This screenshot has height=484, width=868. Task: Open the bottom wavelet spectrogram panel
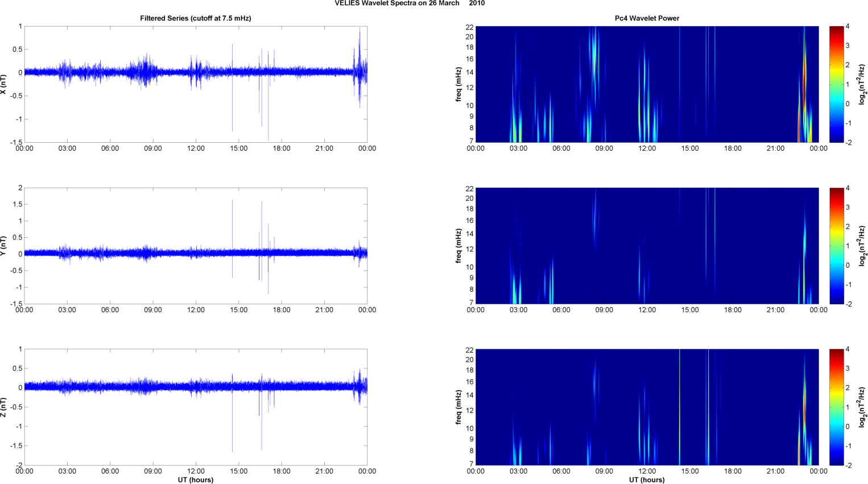click(647, 407)
